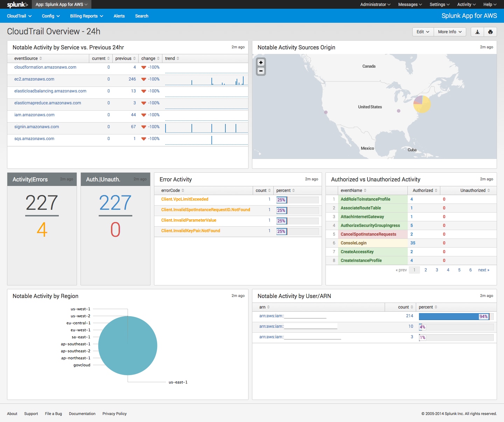Viewport: 504px width, 422px height.
Task: Sort by eventSource column
Action: (x=28, y=58)
